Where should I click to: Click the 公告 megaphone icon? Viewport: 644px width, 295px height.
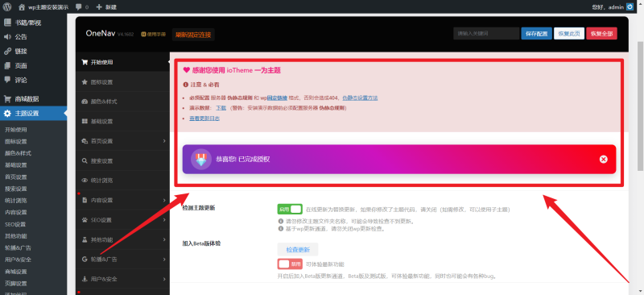(7, 37)
